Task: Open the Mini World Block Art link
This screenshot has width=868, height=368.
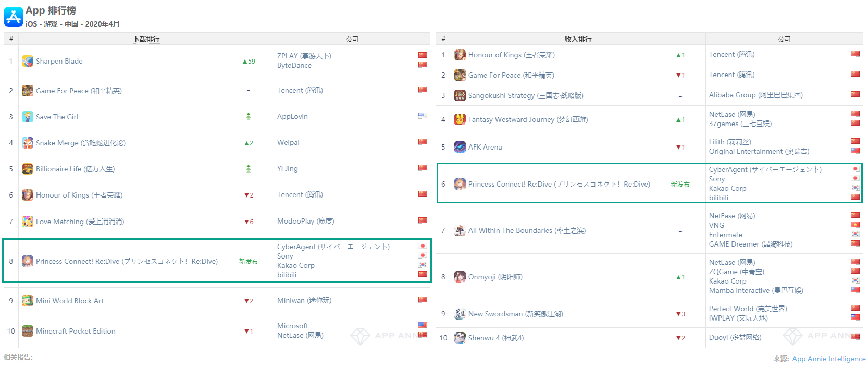Action: (x=70, y=301)
